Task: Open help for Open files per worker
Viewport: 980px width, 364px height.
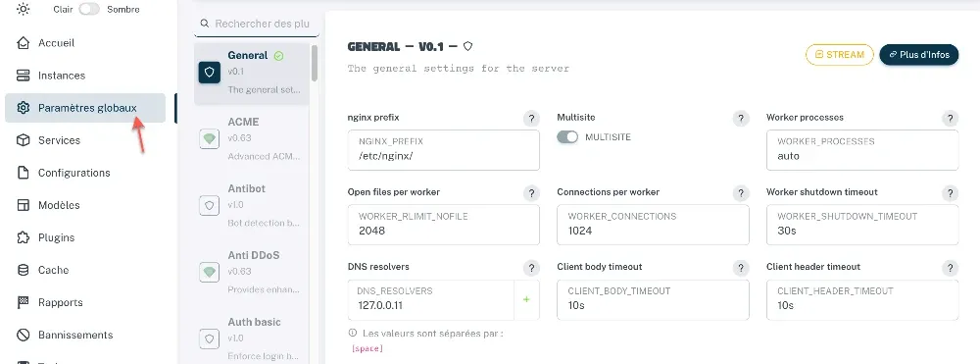Action: 530,193
